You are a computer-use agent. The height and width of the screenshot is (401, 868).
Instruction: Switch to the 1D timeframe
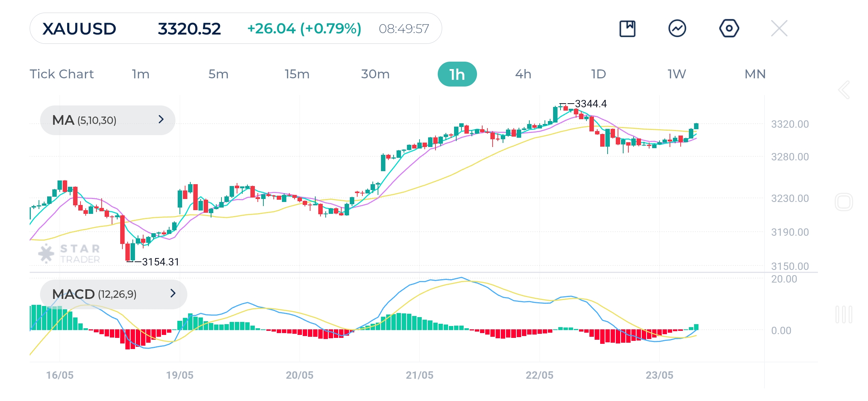[598, 74]
